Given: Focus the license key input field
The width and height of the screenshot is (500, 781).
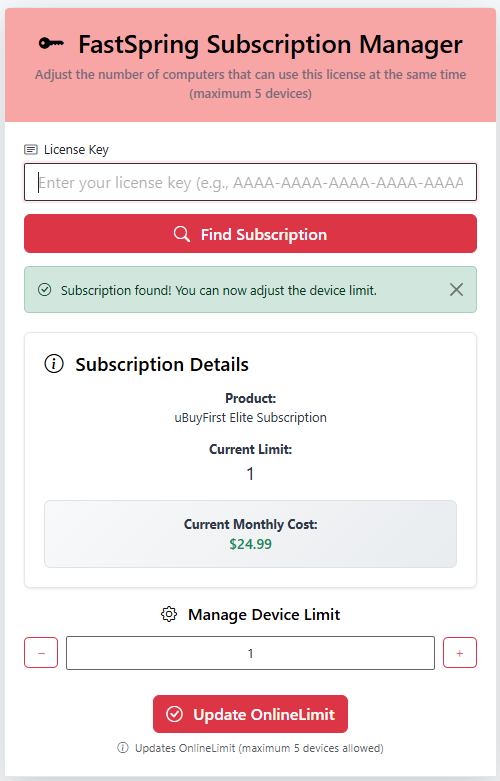Looking at the screenshot, I should pos(250,182).
